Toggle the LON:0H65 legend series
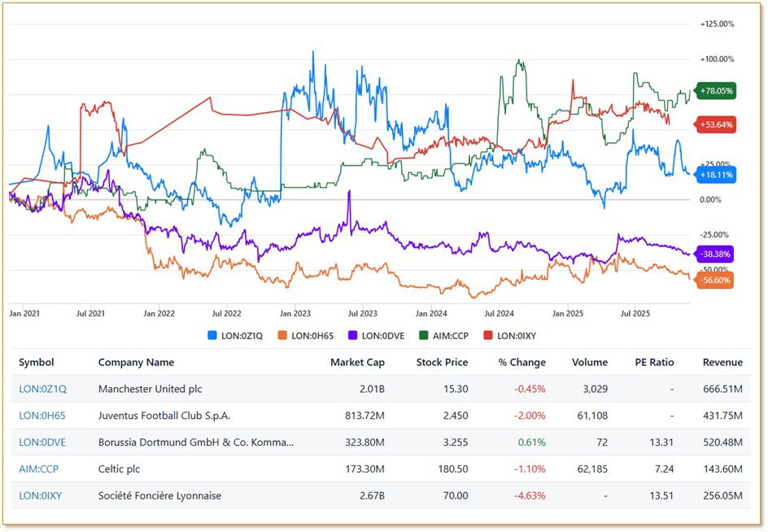The image size is (768, 532). coord(305,334)
